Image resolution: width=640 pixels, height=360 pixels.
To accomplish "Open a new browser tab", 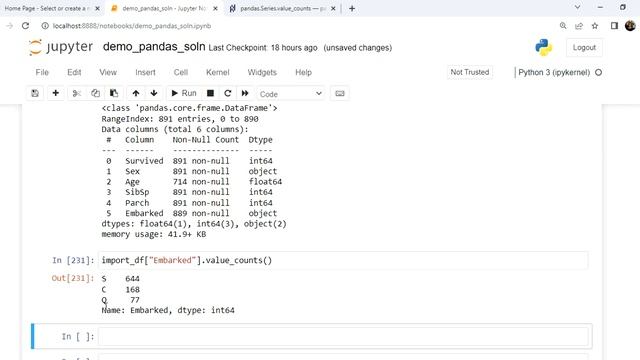I will [x=352, y=8].
